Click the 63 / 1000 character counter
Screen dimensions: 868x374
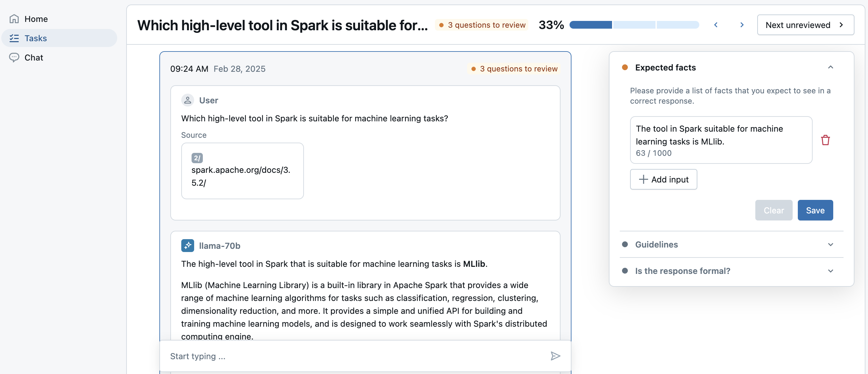click(653, 153)
